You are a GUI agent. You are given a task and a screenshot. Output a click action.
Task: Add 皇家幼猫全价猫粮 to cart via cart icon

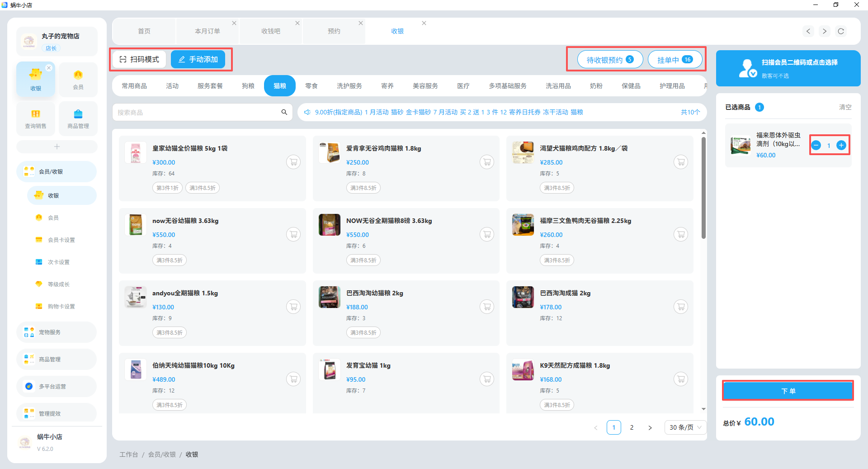[x=293, y=162]
